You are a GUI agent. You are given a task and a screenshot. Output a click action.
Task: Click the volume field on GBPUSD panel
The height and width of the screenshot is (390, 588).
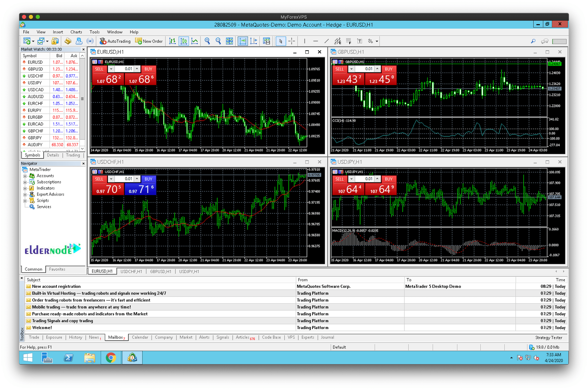pos(365,69)
